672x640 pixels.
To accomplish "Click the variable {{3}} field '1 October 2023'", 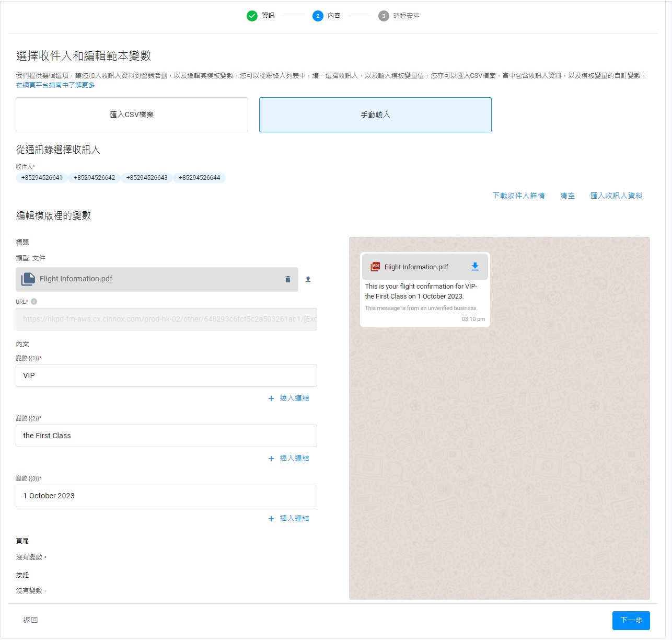I will click(x=166, y=496).
